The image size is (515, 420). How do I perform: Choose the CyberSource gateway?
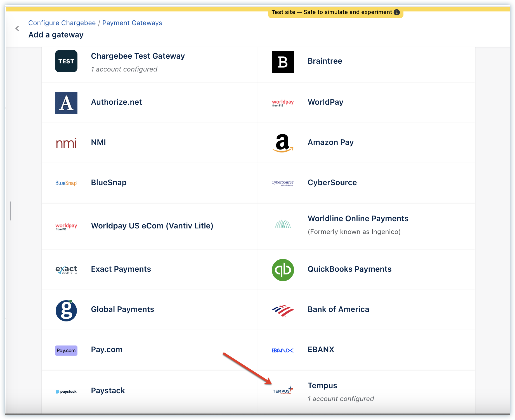[x=332, y=183]
